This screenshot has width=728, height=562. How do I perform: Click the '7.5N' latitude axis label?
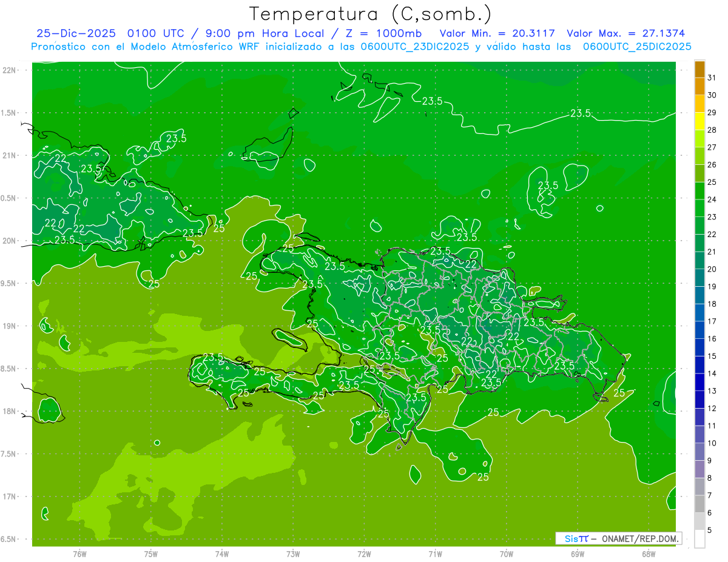point(9,454)
